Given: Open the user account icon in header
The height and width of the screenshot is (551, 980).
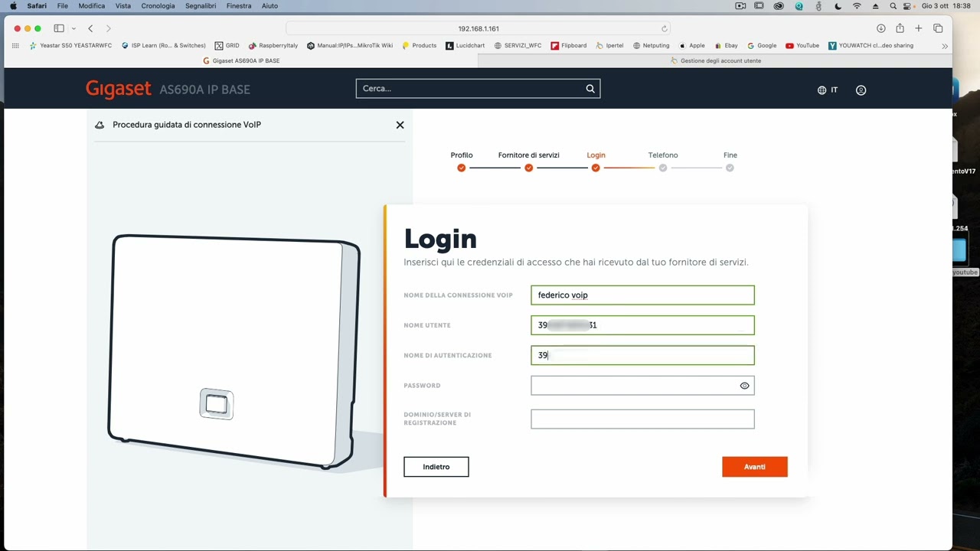Looking at the screenshot, I should [861, 90].
